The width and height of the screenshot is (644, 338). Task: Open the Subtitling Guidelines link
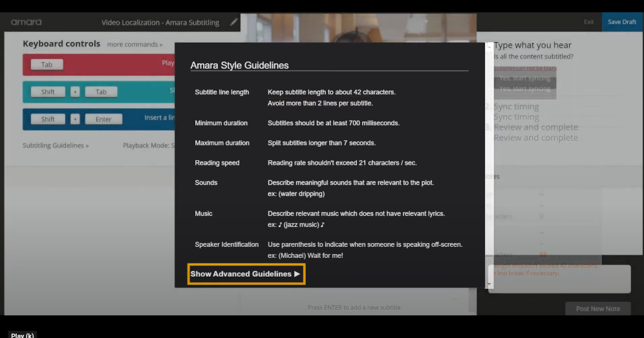click(x=56, y=145)
